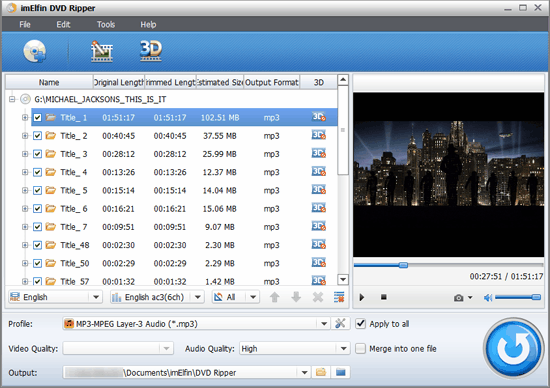The height and width of the screenshot is (388, 550).
Task: Click the Estimated Size column header
Action: click(220, 82)
